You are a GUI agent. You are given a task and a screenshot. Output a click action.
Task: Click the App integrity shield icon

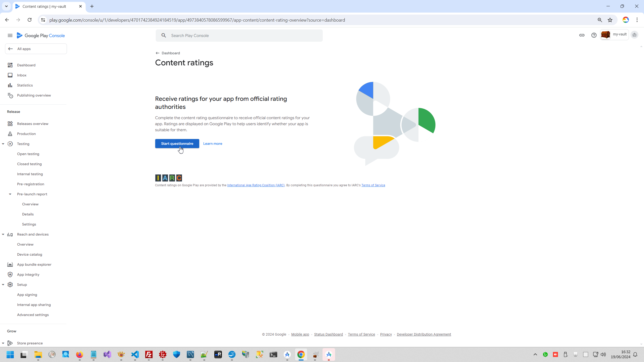(x=10, y=275)
